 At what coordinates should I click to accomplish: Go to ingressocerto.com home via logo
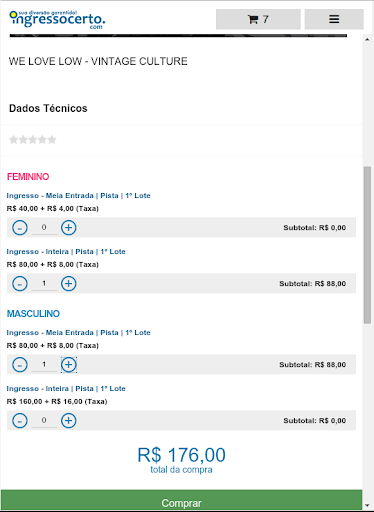57,19
